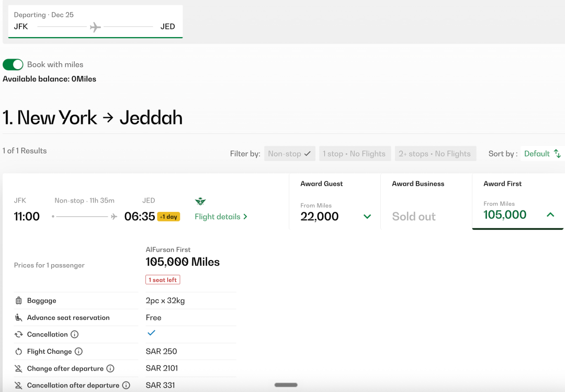Select the Award Business Sold out tab

(426, 201)
